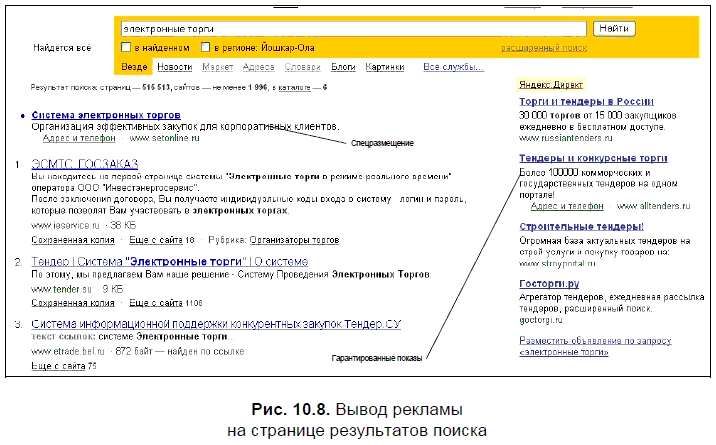Tick the «в регионе: Йошкар-Ола» checkbox
Screen dimensions: 716x445
[x=205, y=47]
